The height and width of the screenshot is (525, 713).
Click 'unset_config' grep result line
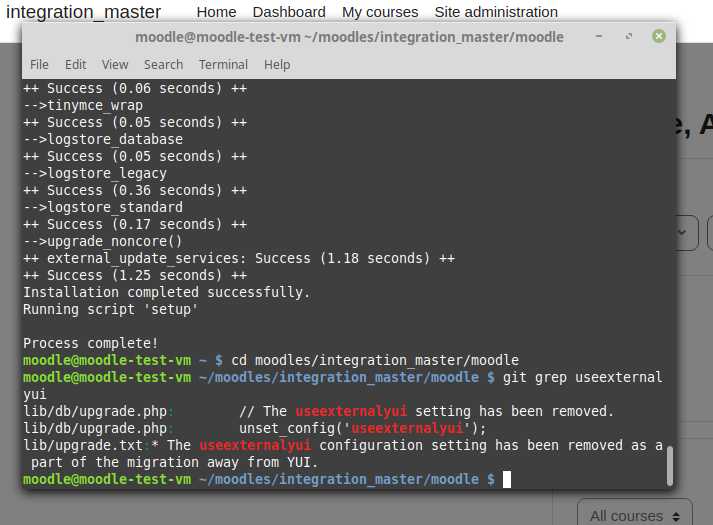(255, 428)
